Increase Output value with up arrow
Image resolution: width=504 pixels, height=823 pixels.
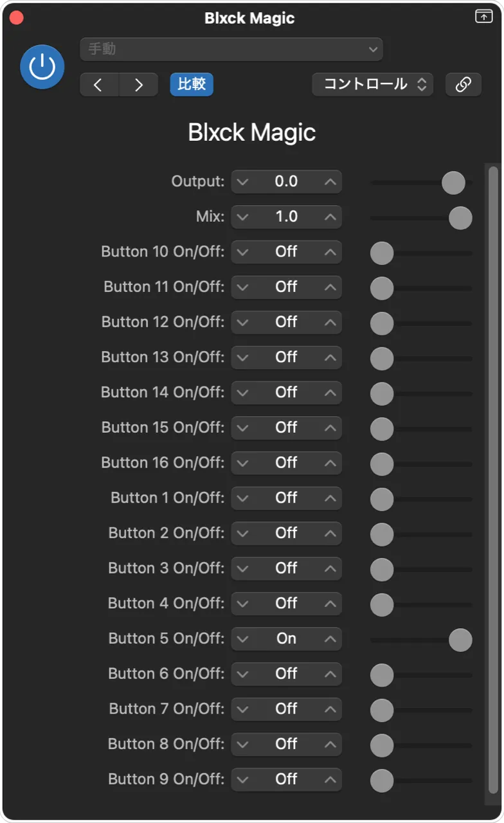(x=330, y=182)
